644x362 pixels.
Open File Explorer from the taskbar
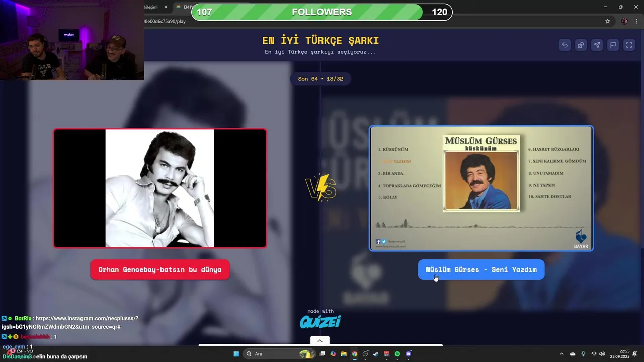tap(344, 354)
